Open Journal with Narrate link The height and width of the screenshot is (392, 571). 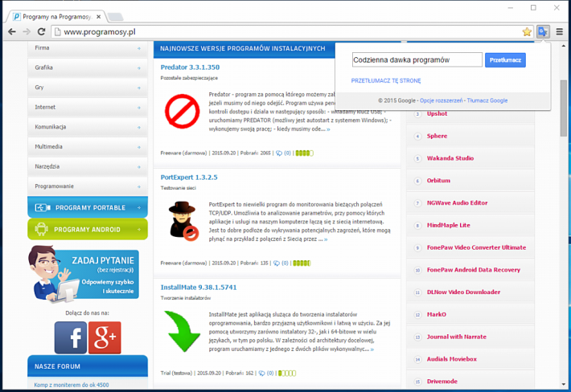(x=457, y=337)
